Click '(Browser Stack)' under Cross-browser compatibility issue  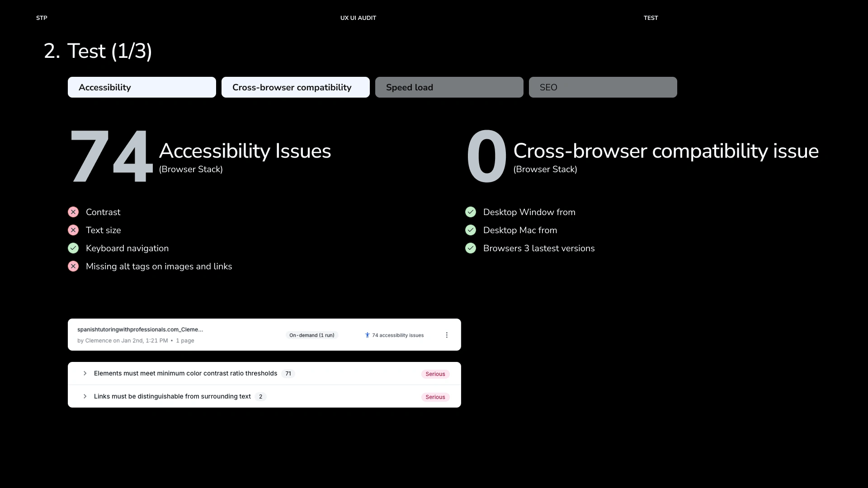[x=545, y=169]
